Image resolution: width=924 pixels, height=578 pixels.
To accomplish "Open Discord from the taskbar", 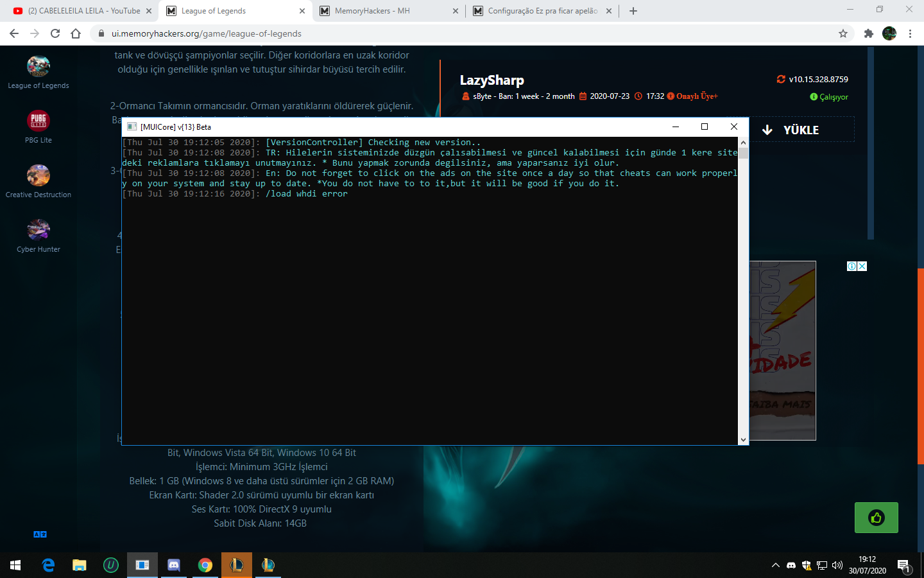I will [x=174, y=565].
